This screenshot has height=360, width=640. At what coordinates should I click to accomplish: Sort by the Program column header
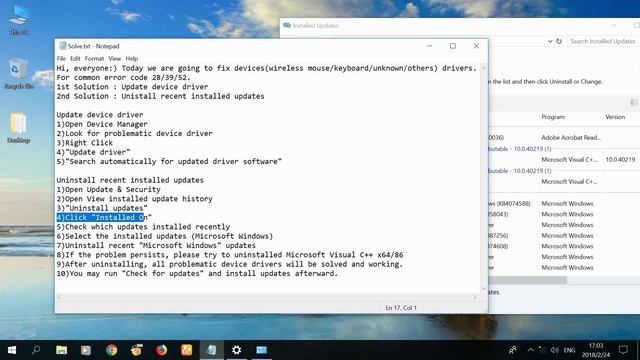[x=553, y=117]
